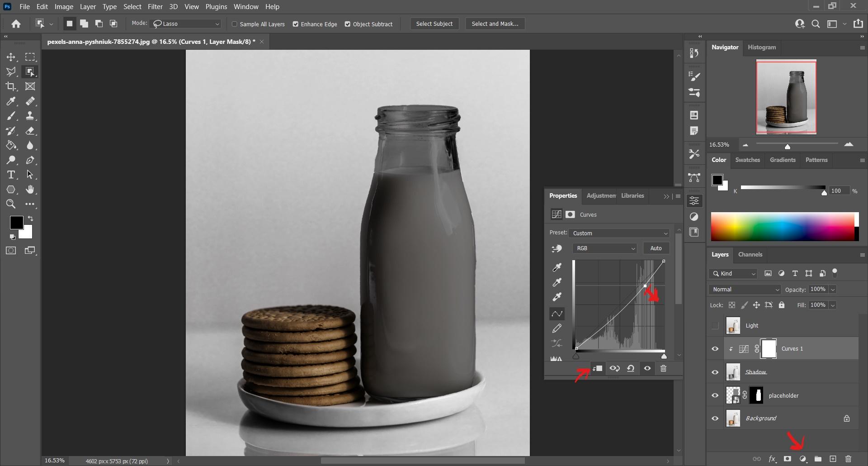The width and height of the screenshot is (868, 466).
Task: Switch to the Channels tab
Action: click(x=750, y=254)
